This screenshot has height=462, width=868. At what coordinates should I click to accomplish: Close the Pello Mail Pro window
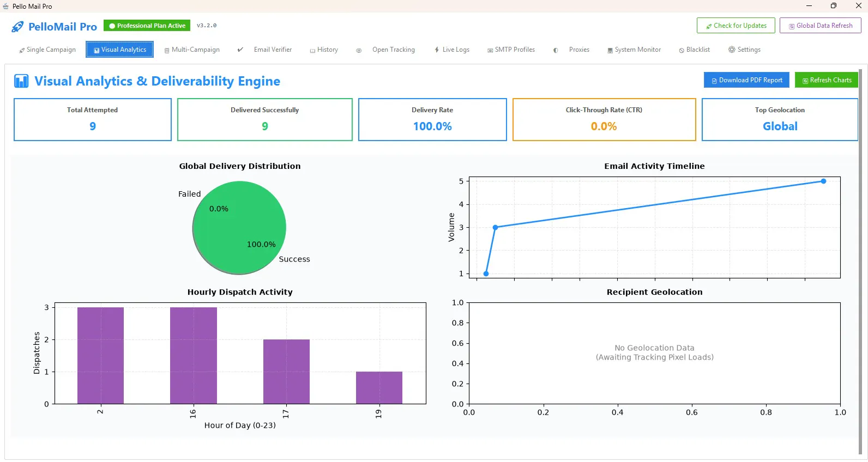pos(858,6)
